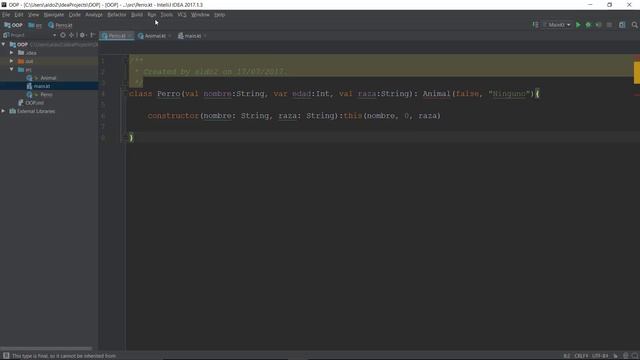This screenshot has width=640, height=360.
Task: Open the Build menu
Action: [x=137, y=15]
